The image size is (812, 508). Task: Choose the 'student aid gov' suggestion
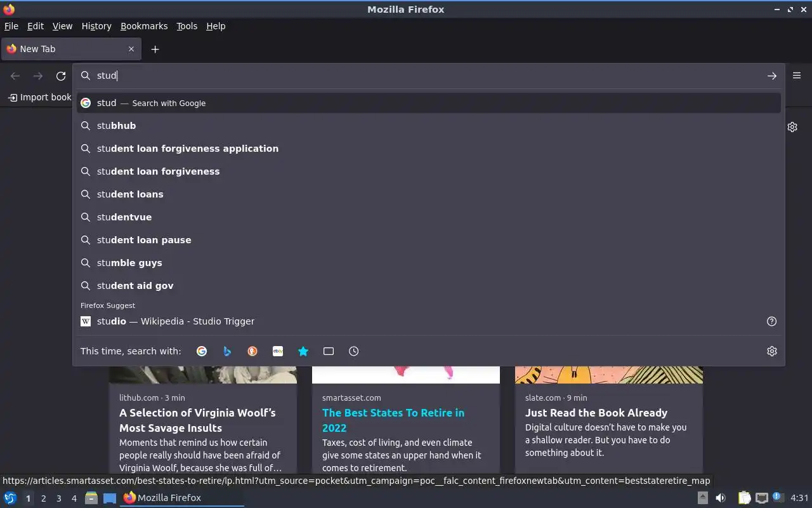point(429,286)
